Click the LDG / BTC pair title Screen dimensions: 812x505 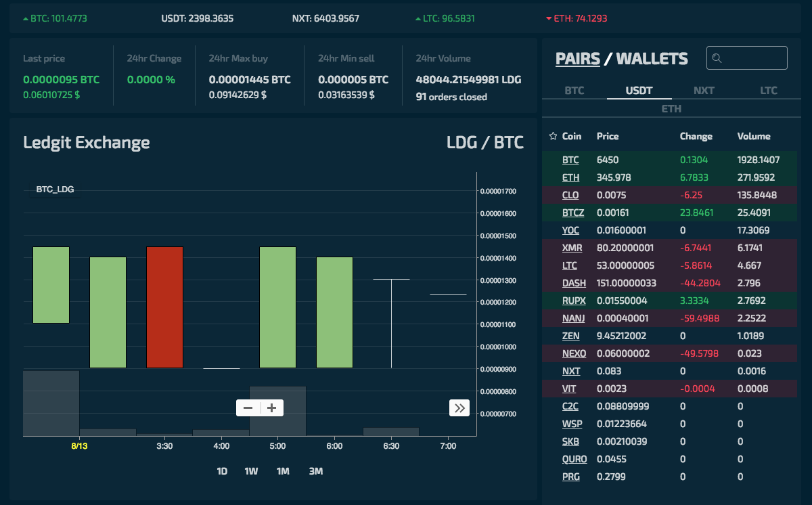(485, 143)
